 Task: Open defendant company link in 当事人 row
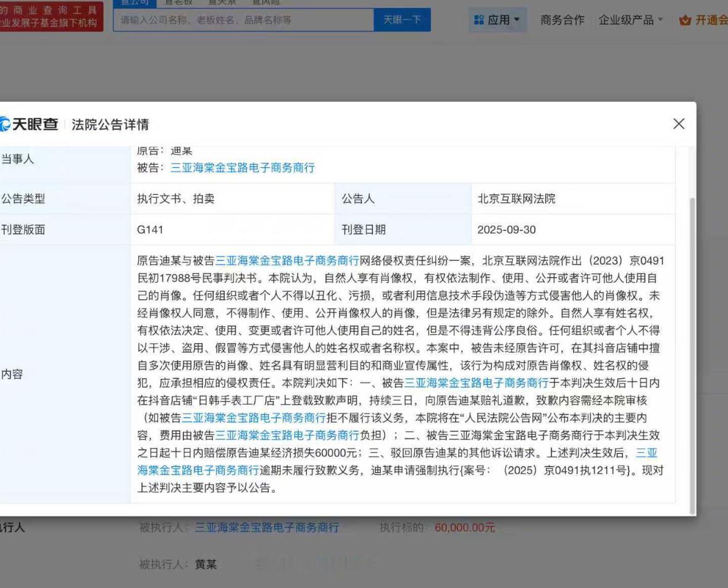[243, 168]
